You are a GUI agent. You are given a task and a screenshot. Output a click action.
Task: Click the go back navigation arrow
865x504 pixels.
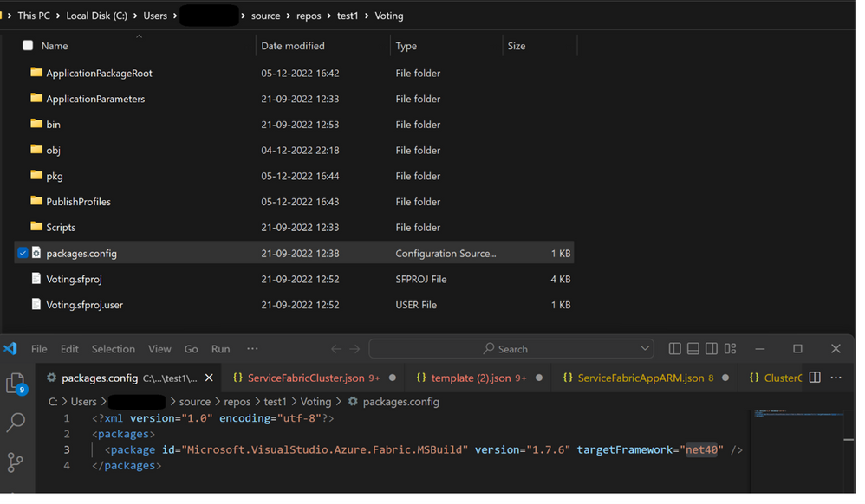pyautogui.click(x=336, y=349)
